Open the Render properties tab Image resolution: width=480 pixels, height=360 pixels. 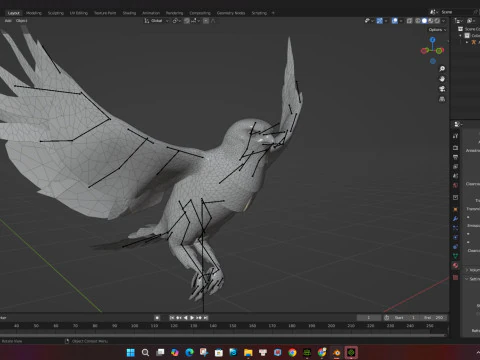pyautogui.click(x=455, y=148)
